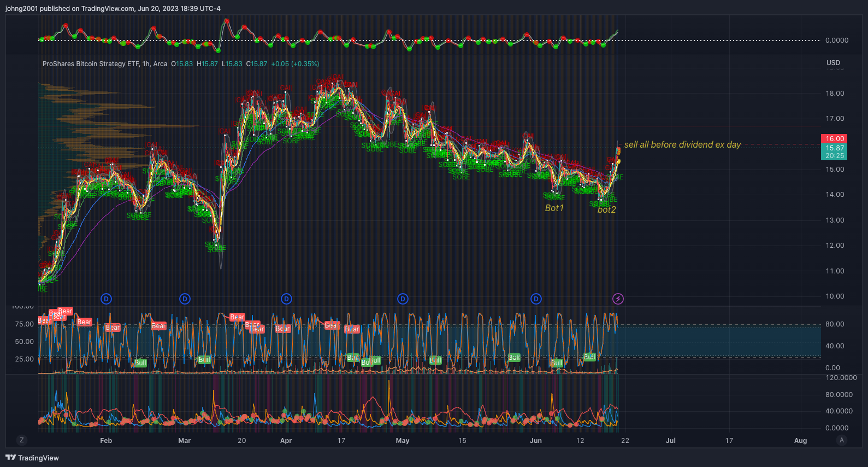Open the dividend D marker above Feb
Viewport: 868px width, 467px height.
coord(107,299)
